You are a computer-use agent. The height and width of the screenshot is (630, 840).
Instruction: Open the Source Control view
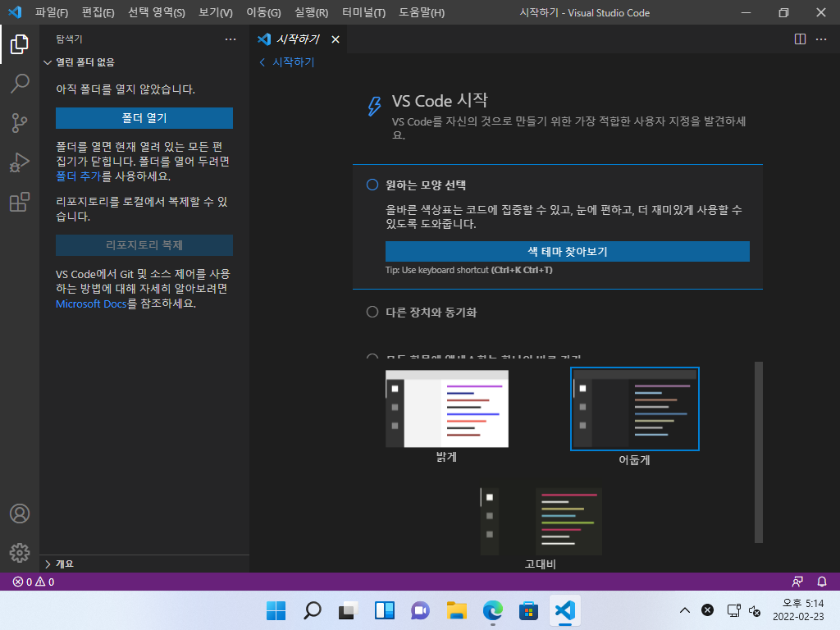click(20, 123)
